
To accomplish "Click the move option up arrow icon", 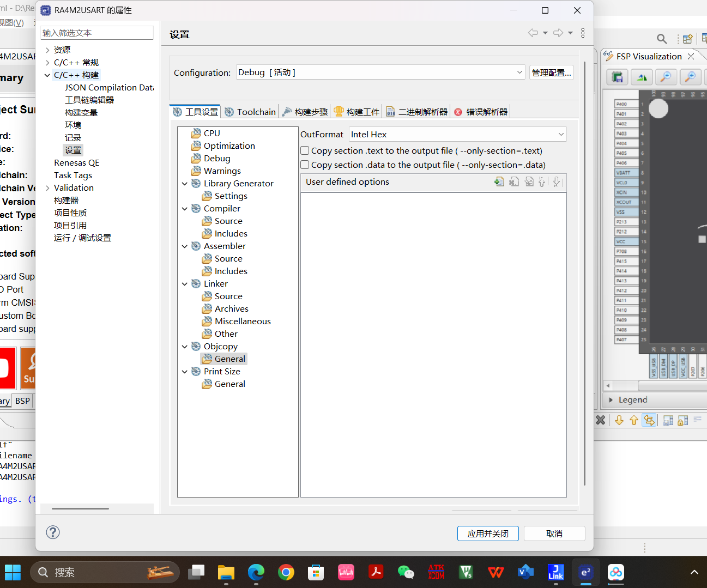I will point(542,181).
